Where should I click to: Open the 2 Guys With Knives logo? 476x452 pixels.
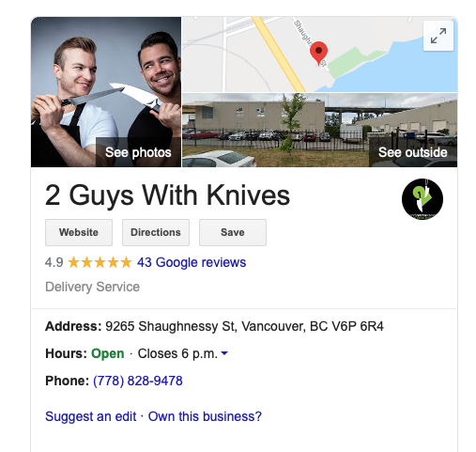point(422,199)
